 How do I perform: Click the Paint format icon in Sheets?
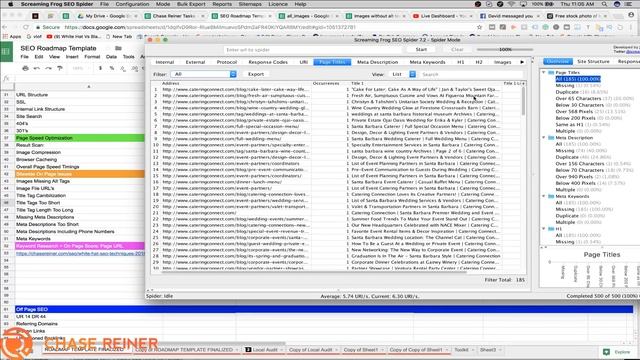tap(60, 68)
